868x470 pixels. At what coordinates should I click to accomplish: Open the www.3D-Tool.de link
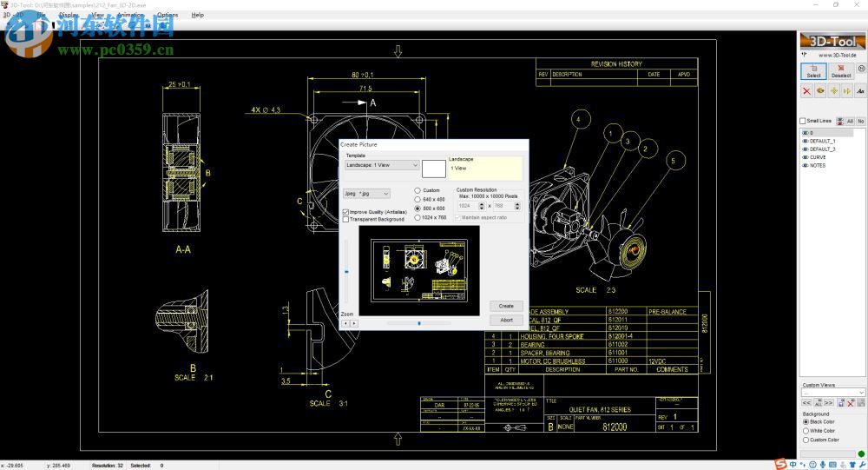(x=837, y=55)
